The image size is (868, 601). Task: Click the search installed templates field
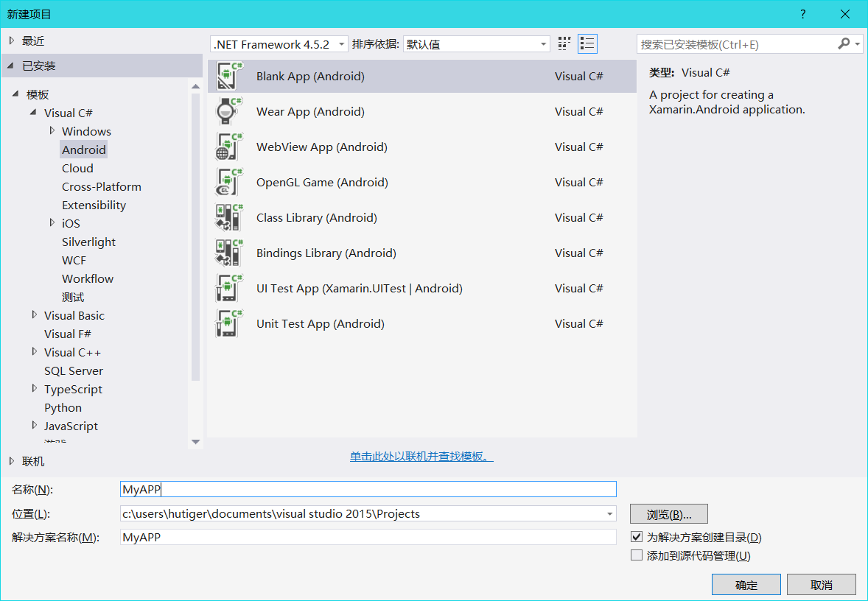[737, 44]
